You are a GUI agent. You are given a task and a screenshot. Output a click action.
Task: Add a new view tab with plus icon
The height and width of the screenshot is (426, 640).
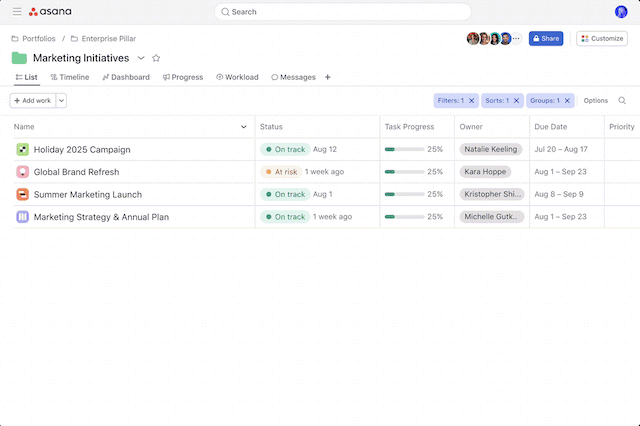coord(328,77)
